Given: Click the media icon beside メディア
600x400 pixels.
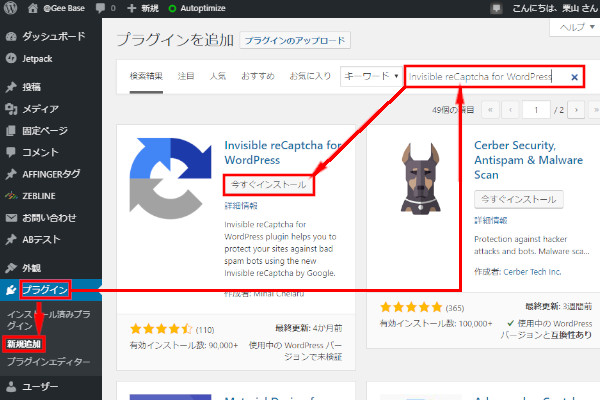Looking at the screenshot, I should point(11,109).
